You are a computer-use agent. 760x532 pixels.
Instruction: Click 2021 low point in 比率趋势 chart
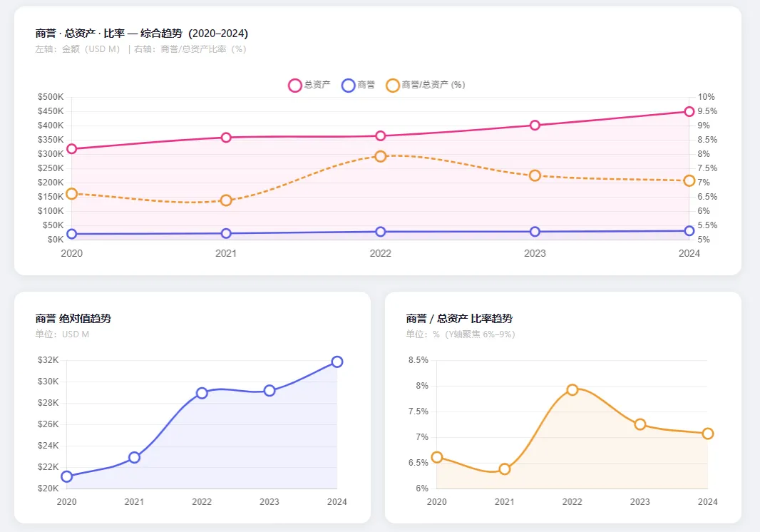[x=505, y=469]
